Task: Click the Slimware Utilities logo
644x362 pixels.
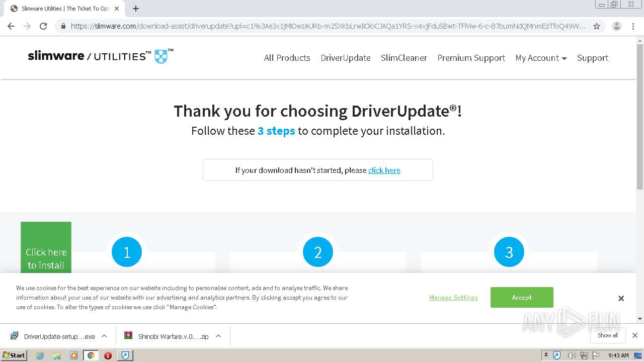Action: (101, 56)
